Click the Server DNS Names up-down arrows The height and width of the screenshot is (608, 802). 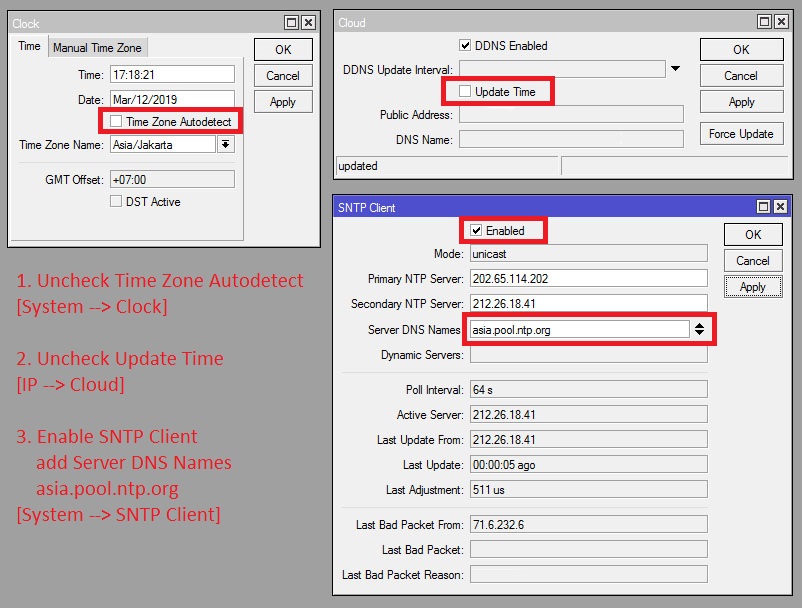point(699,329)
